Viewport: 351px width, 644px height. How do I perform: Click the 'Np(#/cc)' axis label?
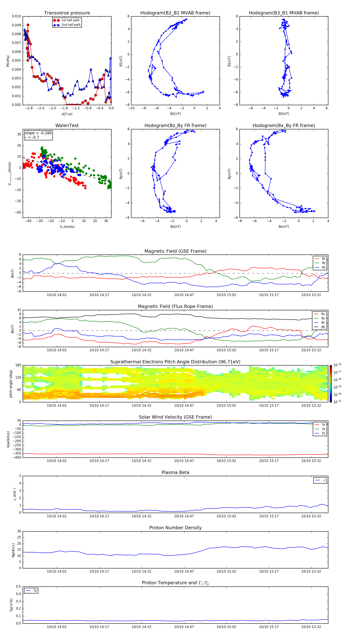coord(13,550)
